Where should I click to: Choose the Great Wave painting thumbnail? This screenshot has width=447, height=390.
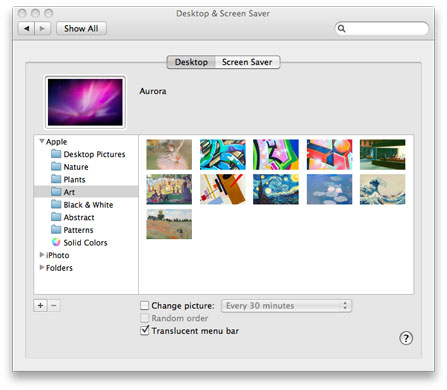pyautogui.click(x=383, y=189)
